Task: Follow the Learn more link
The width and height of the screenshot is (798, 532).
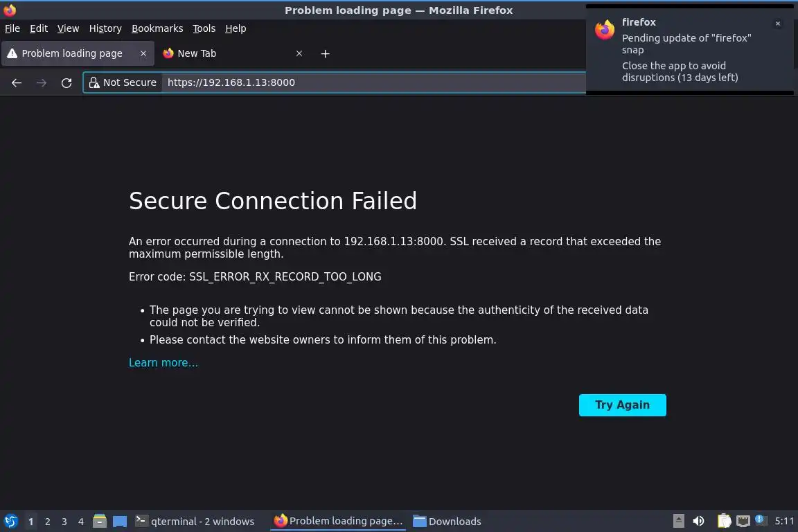Action: coord(163,363)
